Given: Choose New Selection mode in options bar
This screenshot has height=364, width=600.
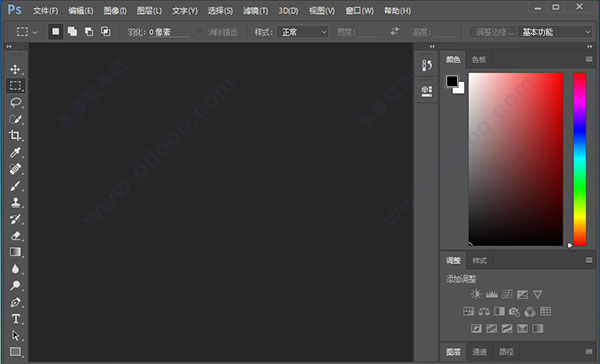Looking at the screenshot, I should [x=55, y=32].
